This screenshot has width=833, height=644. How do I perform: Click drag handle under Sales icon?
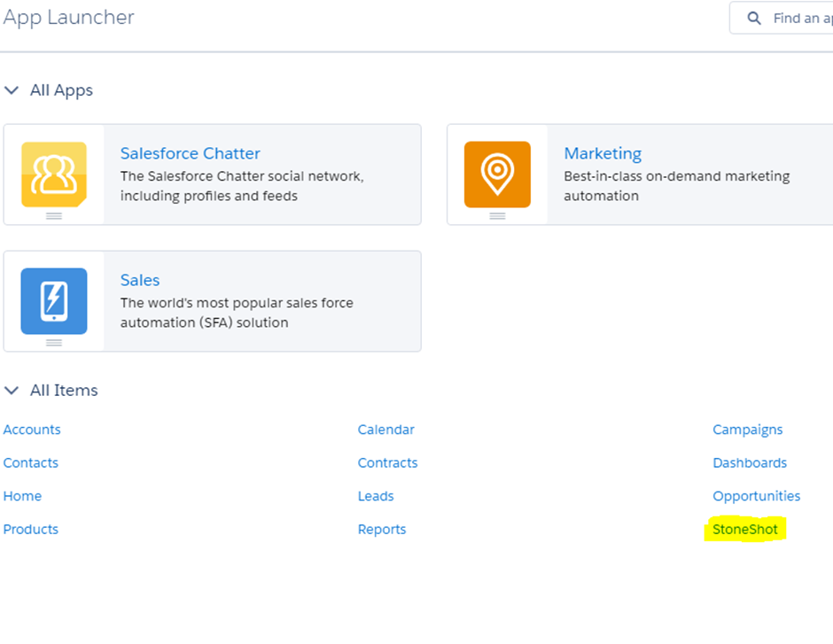tap(54, 343)
